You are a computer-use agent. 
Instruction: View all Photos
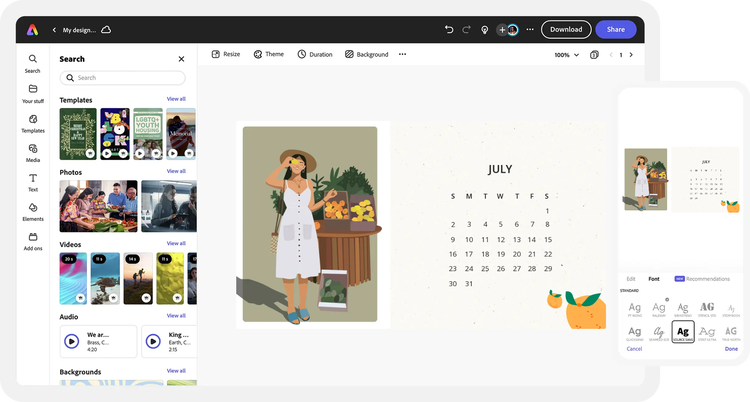point(176,171)
